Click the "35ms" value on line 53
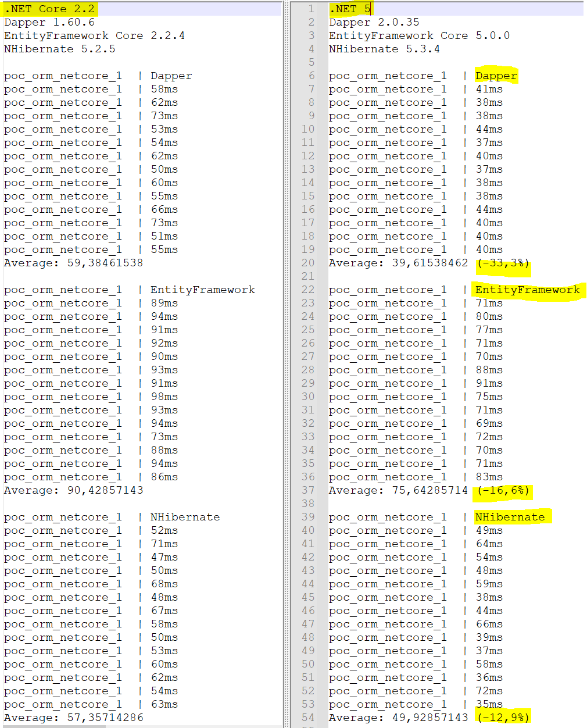587x728 pixels. [x=489, y=704]
